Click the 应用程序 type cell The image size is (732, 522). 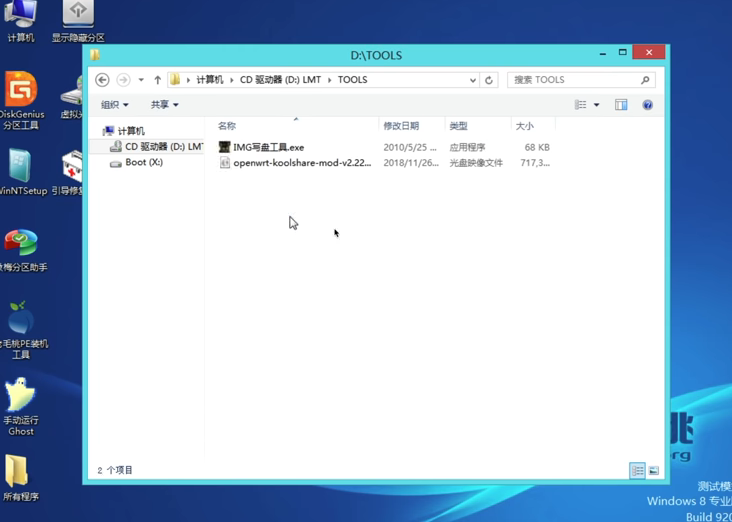pyautogui.click(x=467, y=148)
